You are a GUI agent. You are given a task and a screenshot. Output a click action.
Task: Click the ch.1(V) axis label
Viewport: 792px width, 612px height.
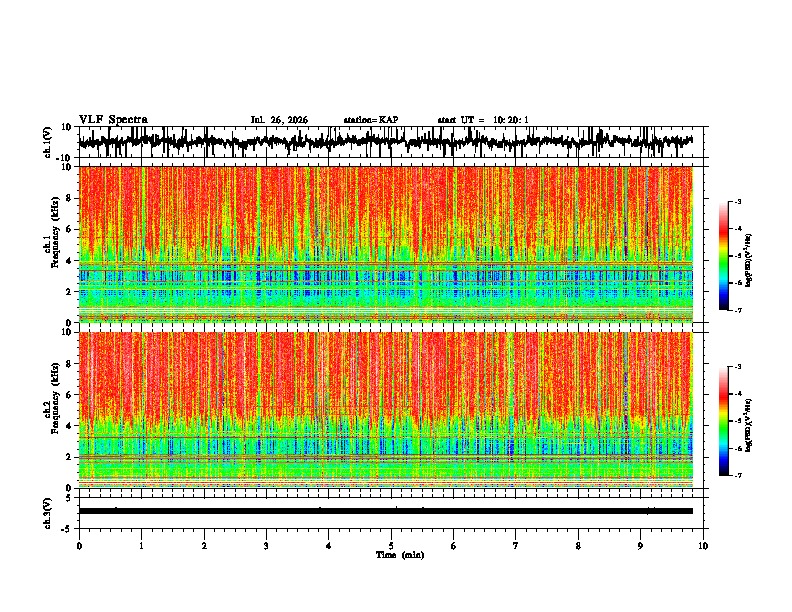coord(48,142)
